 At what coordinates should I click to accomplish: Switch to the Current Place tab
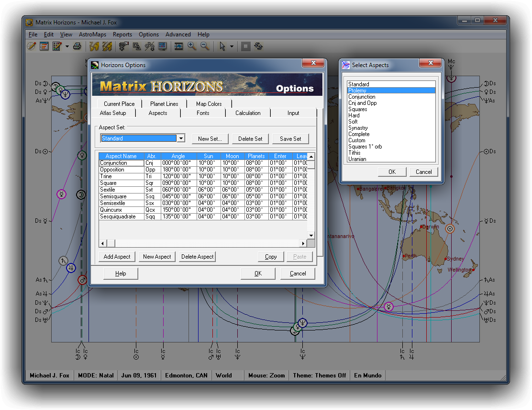click(x=119, y=103)
